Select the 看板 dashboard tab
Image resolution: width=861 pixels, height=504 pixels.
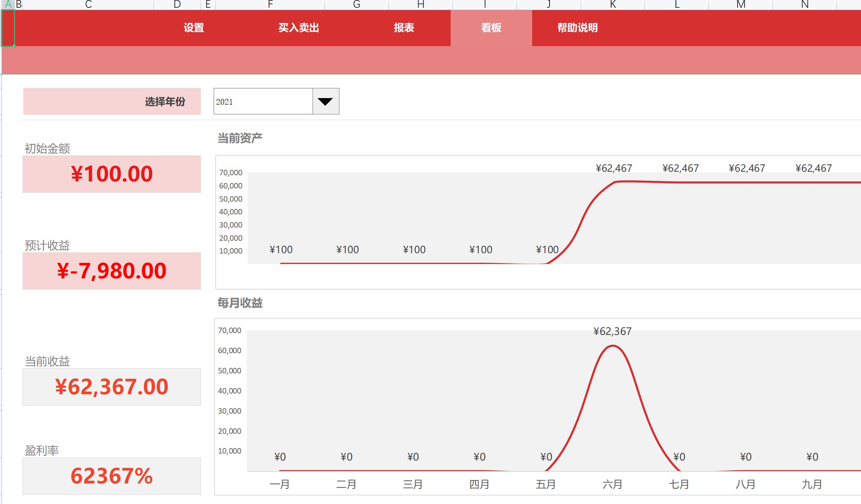490,28
